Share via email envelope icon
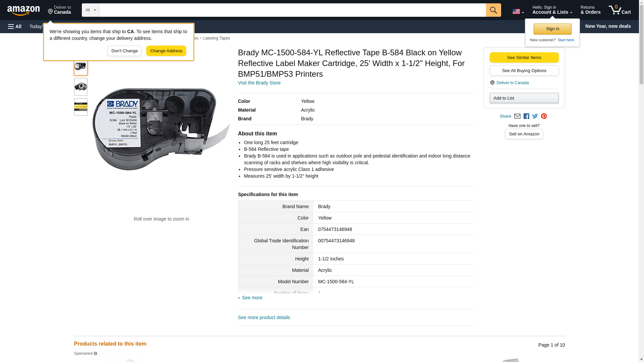Screen dimensions: 644x362 pyautogui.click(x=517, y=116)
